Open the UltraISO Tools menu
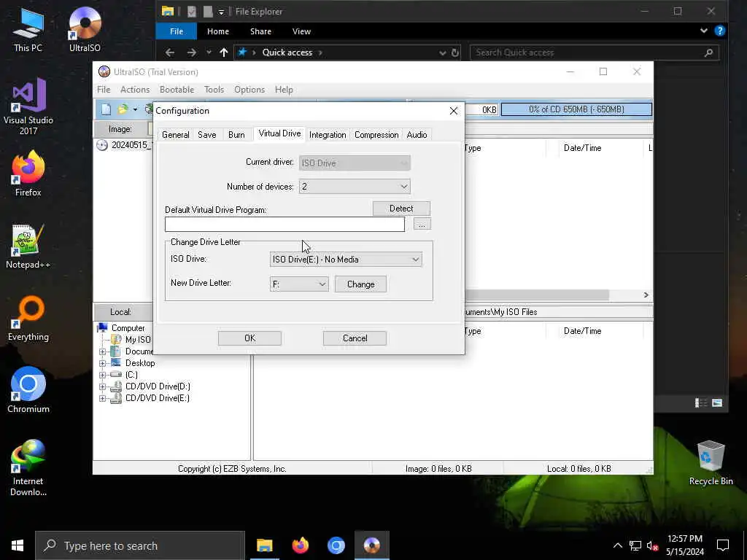The image size is (747, 560). [214, 90]
